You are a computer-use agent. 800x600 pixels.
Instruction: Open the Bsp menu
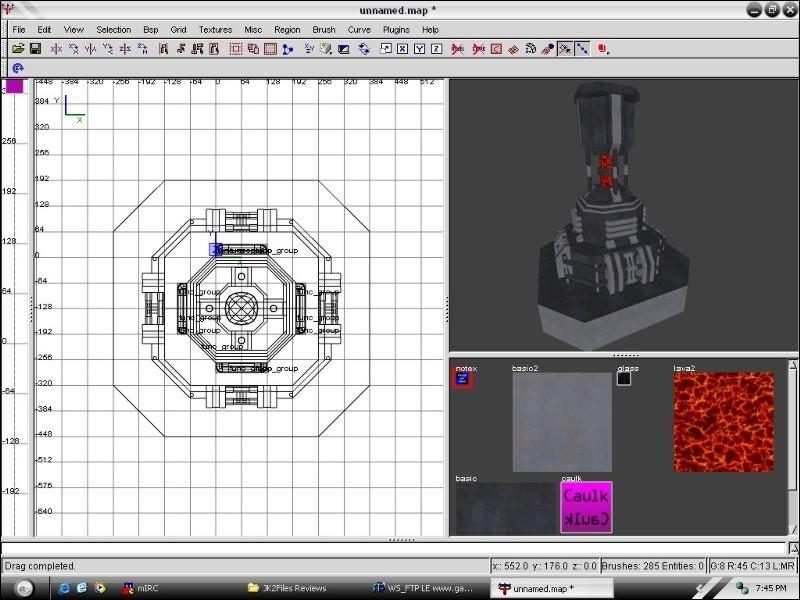pos(150,30)
